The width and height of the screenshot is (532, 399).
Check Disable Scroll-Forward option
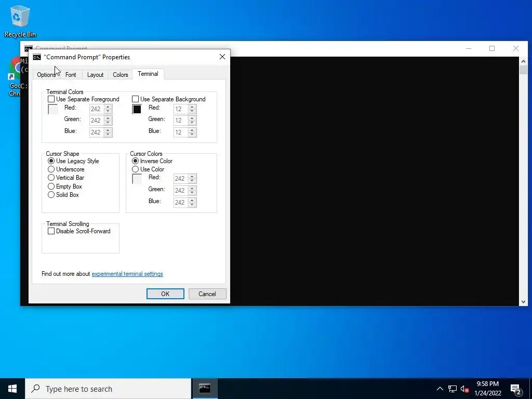(x=51, y=231)
